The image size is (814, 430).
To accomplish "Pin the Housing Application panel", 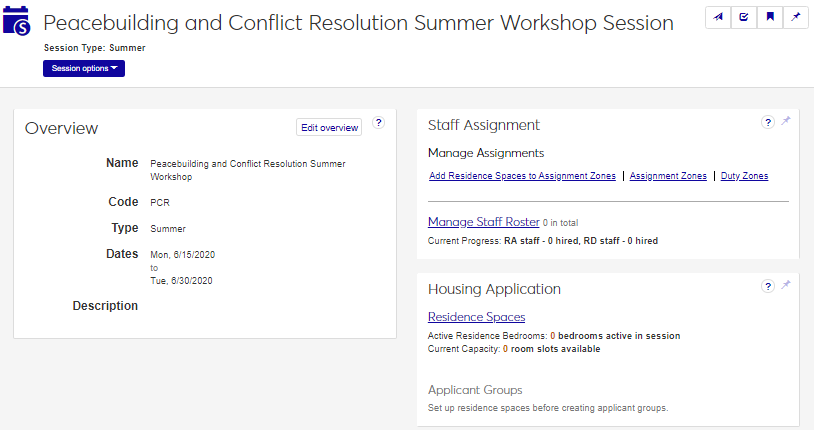I will coord(786,286).
